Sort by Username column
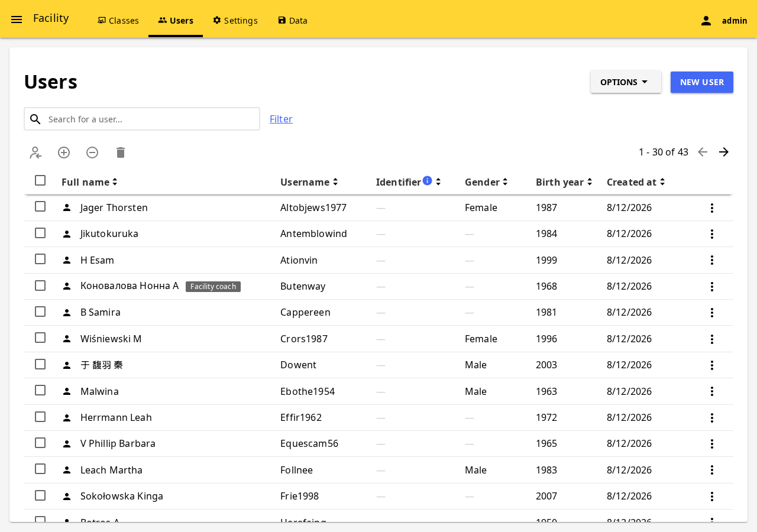Screen dimensions: 757x532 (309, 182)
